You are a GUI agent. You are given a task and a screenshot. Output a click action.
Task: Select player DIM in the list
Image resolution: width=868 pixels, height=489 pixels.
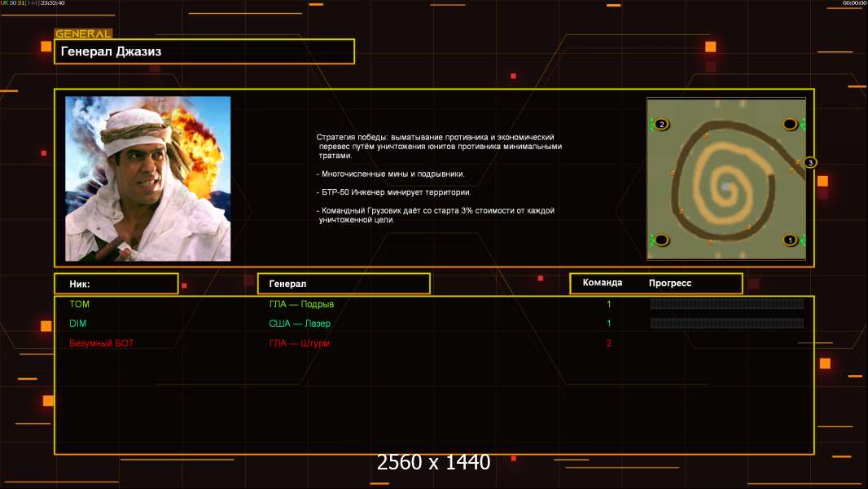coord(77,324)
